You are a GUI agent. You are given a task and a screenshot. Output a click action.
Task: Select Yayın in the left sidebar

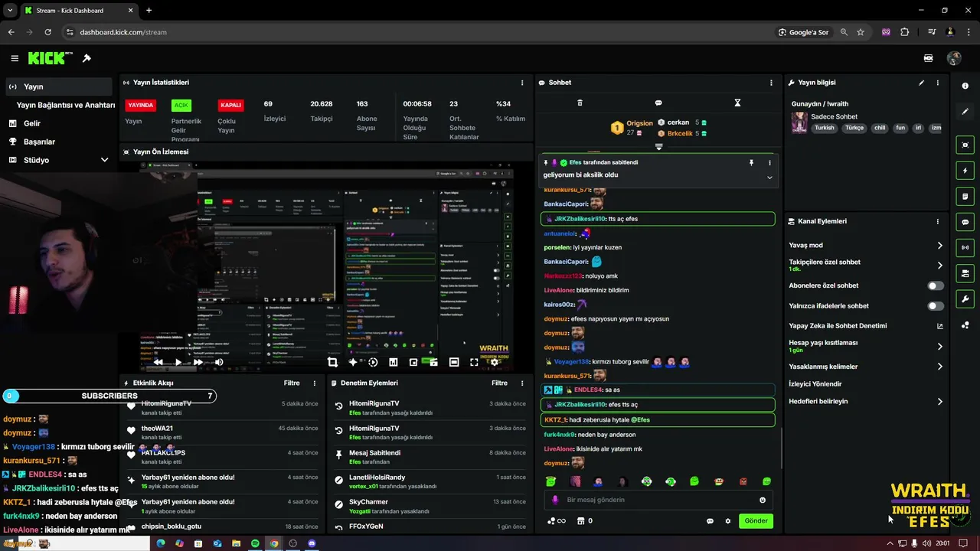59,86
